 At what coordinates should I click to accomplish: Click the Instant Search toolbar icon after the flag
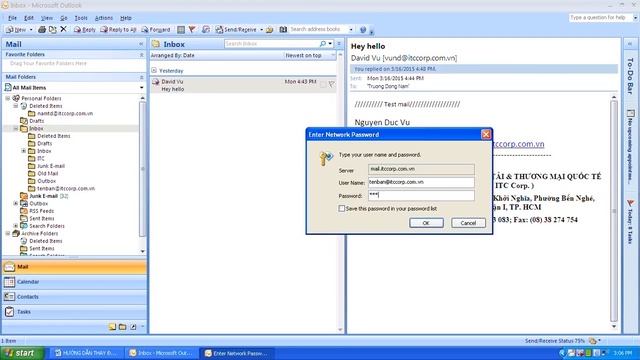(206, 29)
